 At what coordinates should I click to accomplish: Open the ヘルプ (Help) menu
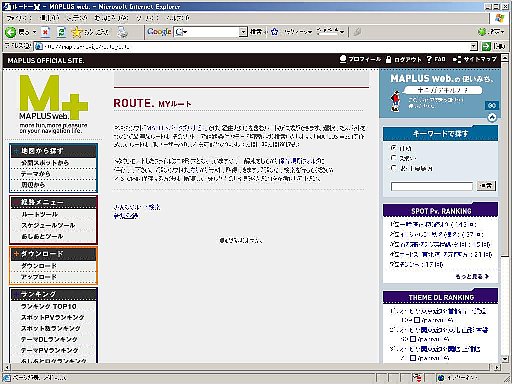point(178,18)
